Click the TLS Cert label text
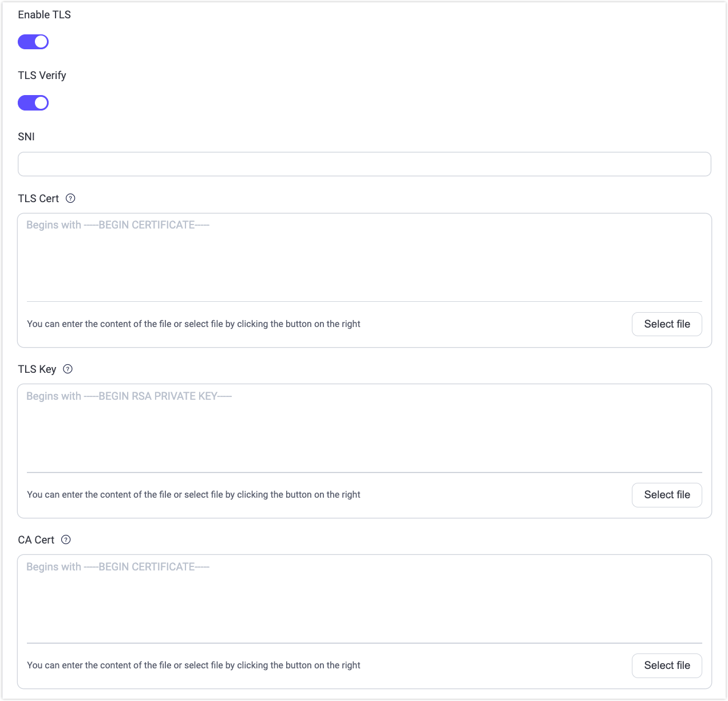728x701 pixels. pyautogui.click(x=38, y=199)
